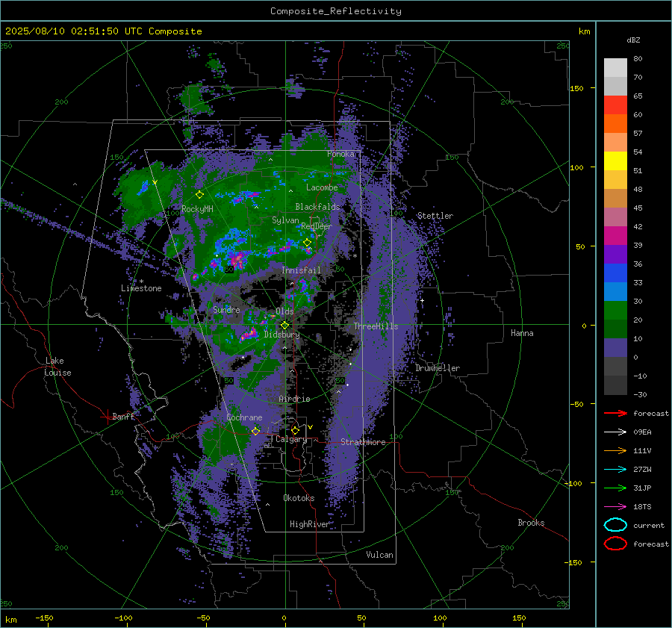Click the Didsbury map label
The width and height of the screenshot is (672, 628).
tap(281, 335)
